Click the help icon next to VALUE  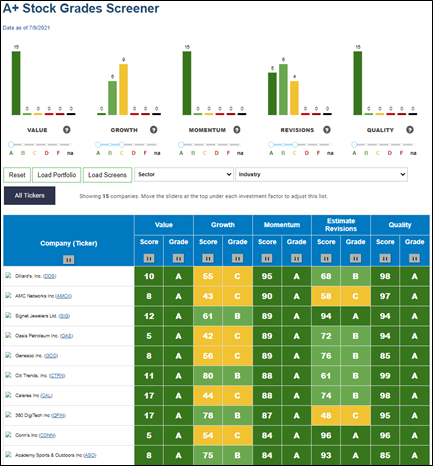pyautogui.click(x=67, y=130)
